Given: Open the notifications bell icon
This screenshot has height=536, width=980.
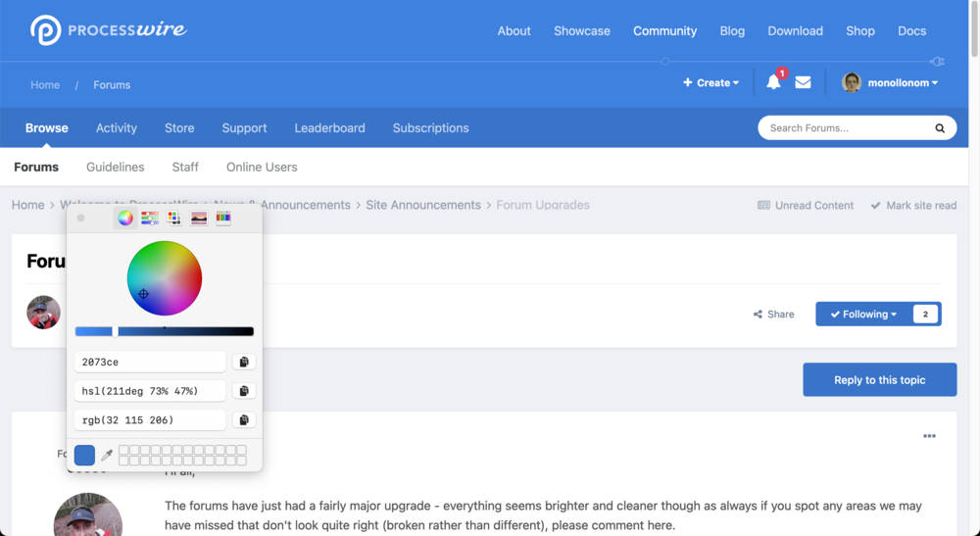Looking at the screenshot, I should point(773,82).
